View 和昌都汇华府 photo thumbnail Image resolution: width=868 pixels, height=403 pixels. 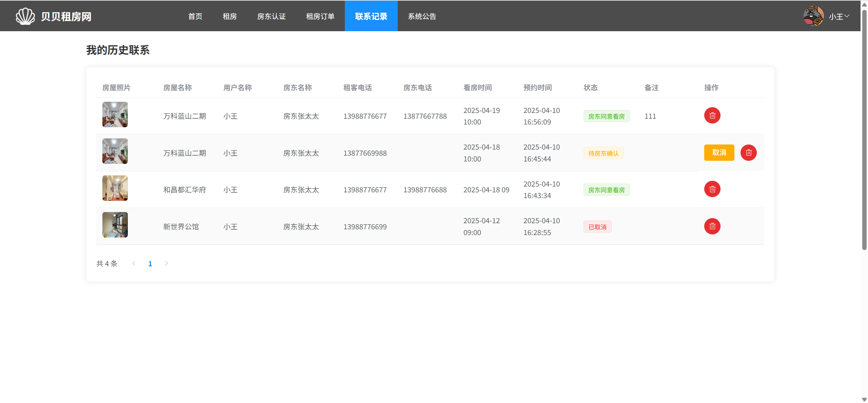click(x=115, y=188)
